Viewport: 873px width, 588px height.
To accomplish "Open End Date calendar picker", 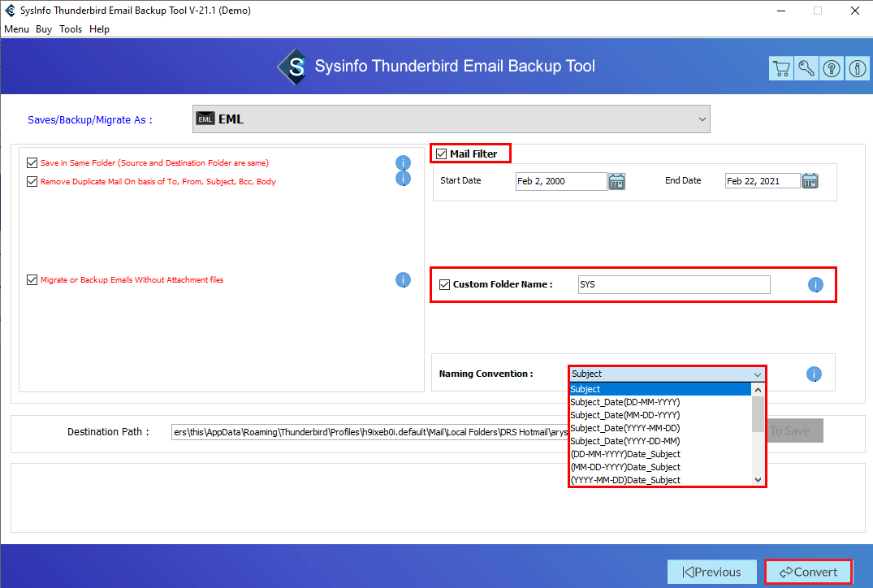I will tap(810, 181).
